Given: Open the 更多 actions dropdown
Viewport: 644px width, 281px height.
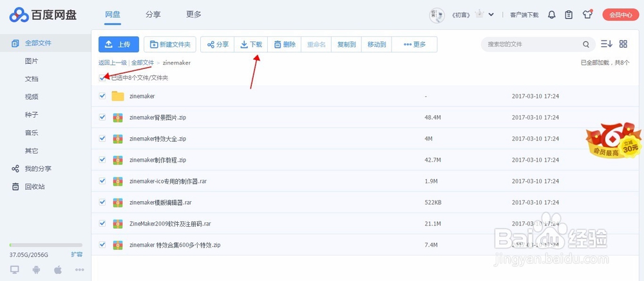Looking at the screenshot, I should coord(414,44).
